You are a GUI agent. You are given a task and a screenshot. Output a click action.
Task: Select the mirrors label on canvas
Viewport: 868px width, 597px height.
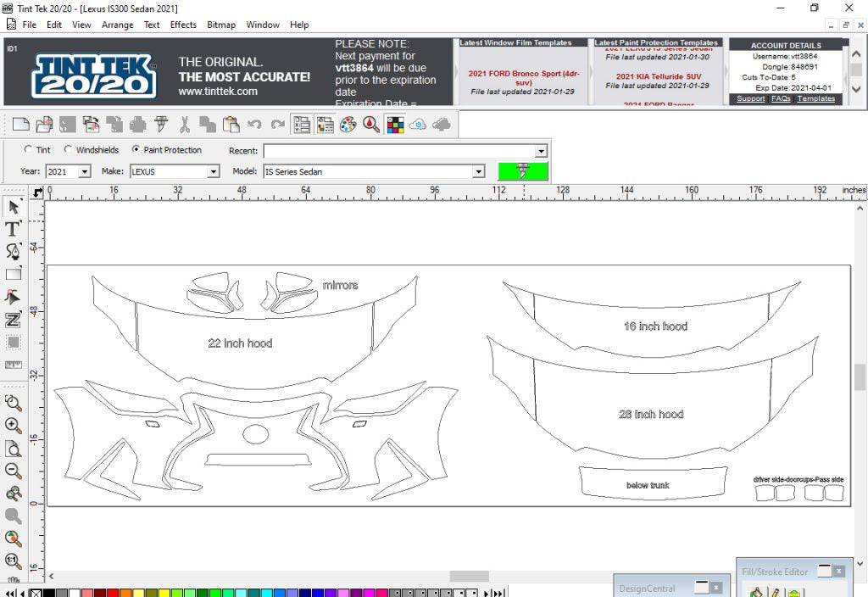coord(341,285)
